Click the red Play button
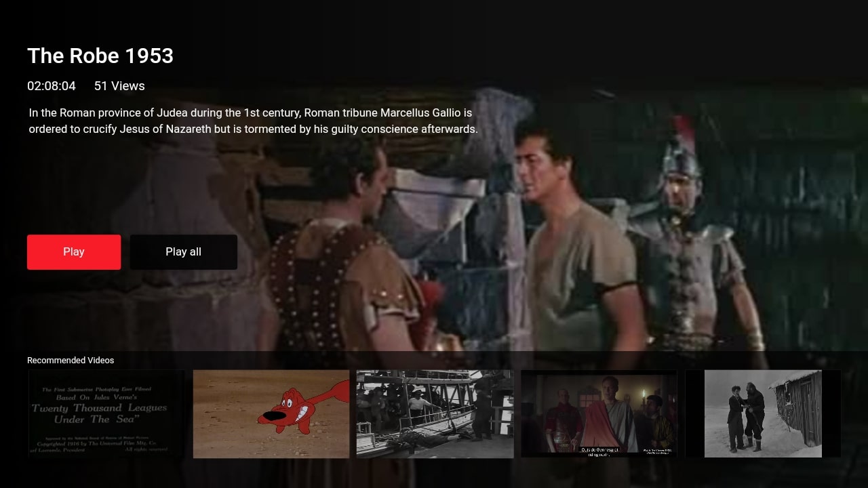Screen dimensions: 868x488 (74, 252)
